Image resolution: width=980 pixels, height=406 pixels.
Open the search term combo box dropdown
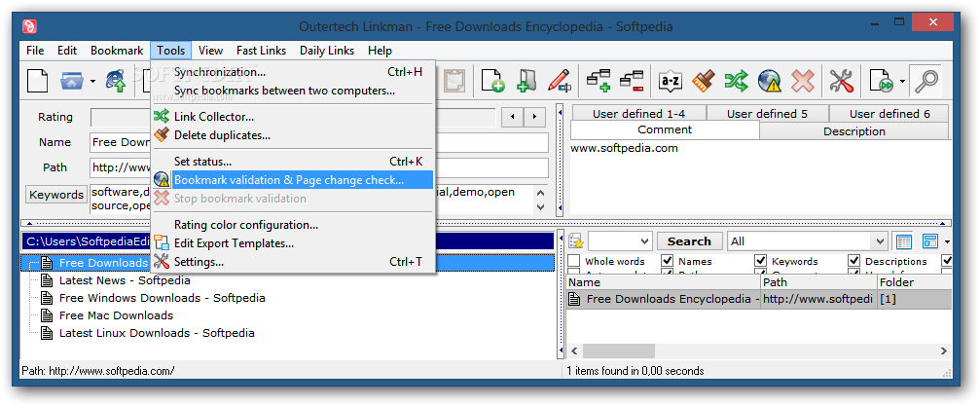click(x=645, y=241)
